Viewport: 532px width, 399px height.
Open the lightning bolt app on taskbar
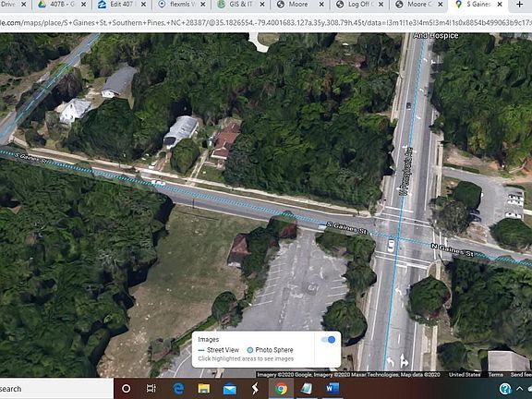tap(255, 389)
